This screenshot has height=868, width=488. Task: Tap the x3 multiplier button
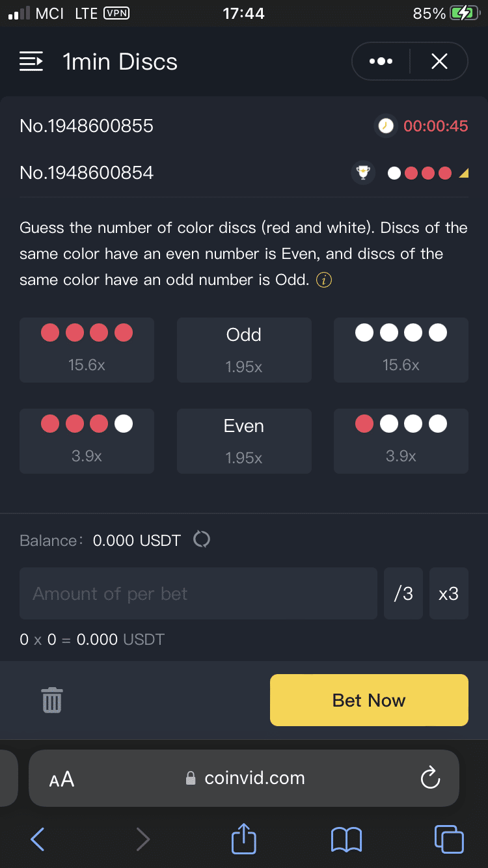(448, 593)
